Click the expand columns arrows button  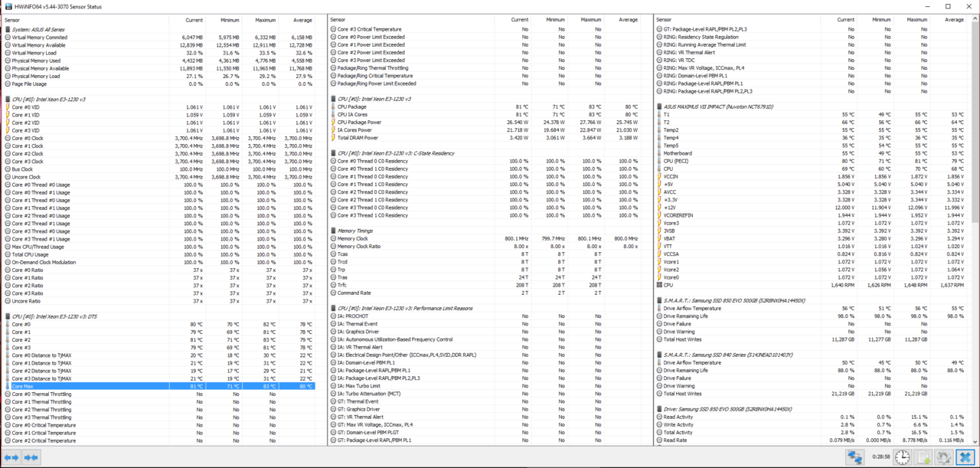coord(12,457)
